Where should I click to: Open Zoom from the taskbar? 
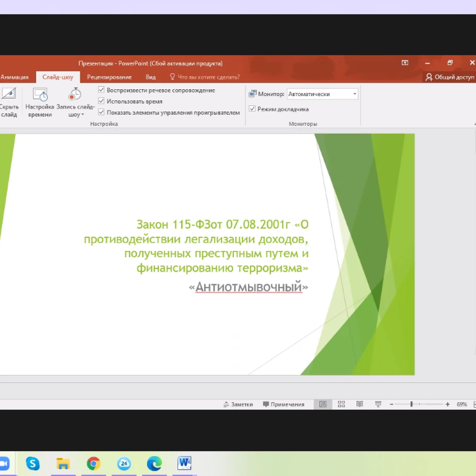coord(4,464)
